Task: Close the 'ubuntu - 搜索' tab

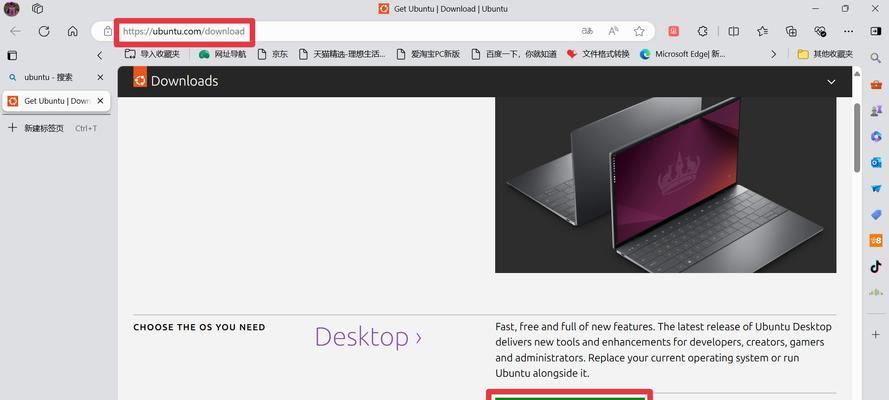Action: pos(100,78)
